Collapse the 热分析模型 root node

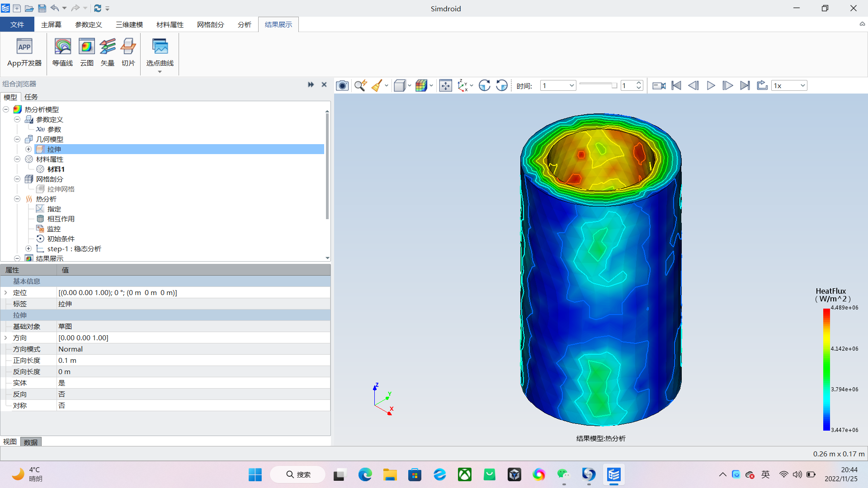(6, 109)
